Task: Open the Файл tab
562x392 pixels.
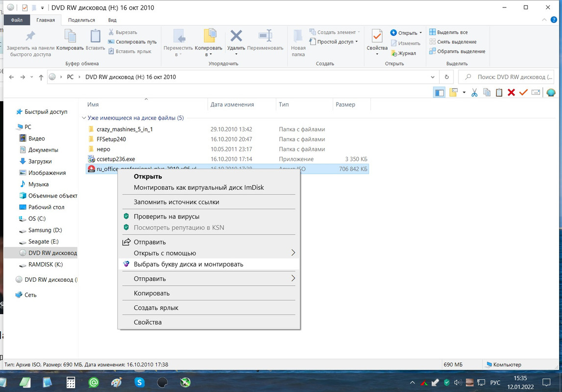Action: [17, 20]
